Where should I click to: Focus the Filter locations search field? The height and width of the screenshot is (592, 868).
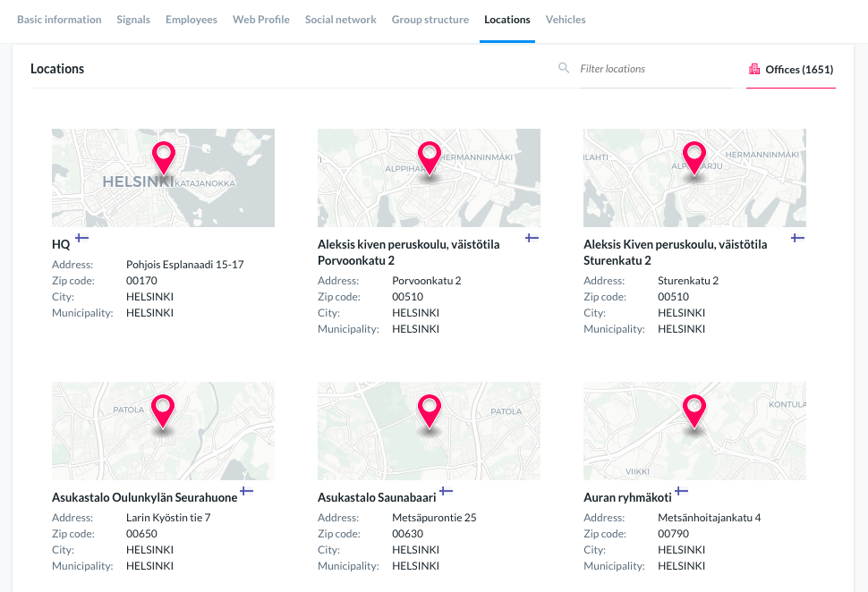653,69
